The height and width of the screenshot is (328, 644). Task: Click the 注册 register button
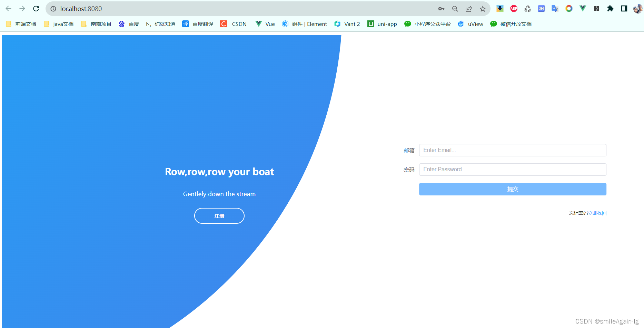click(x=219, y=216)
